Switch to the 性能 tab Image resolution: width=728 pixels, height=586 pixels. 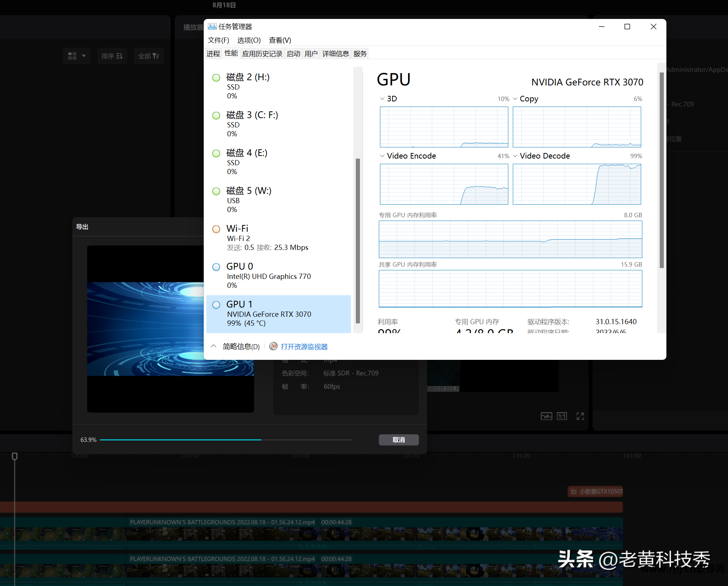(231, 53)
